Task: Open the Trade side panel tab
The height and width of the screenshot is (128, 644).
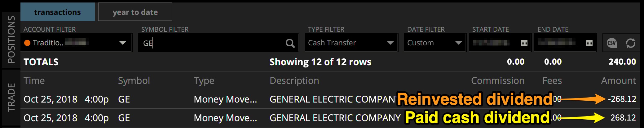Action: click(11, 97)
